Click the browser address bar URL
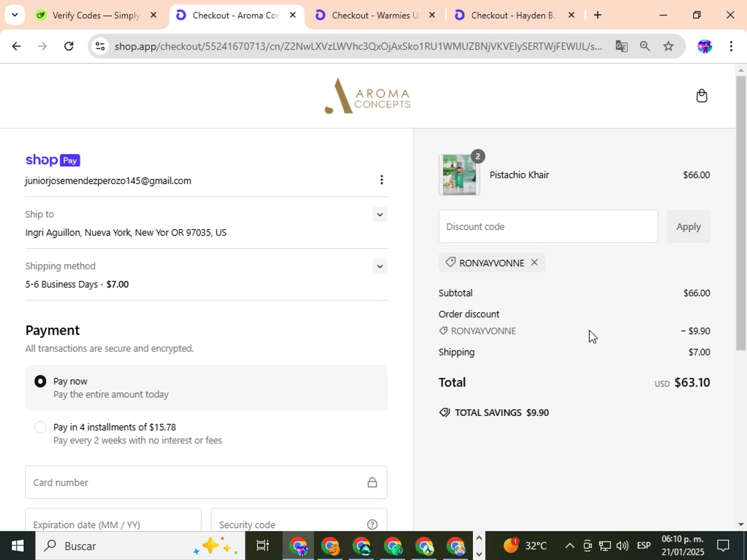This screenshot has height=560, width=747. tap(358, 46)
